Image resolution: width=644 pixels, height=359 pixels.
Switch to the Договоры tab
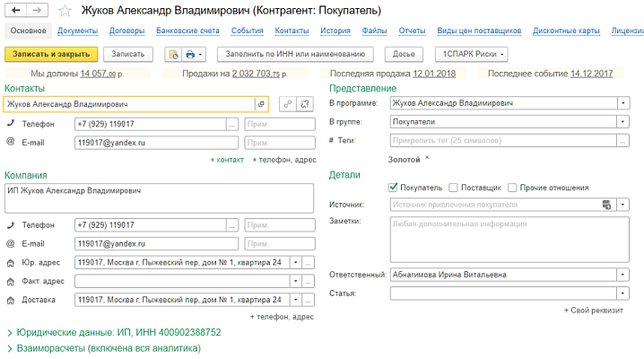[x=126, y=31]
